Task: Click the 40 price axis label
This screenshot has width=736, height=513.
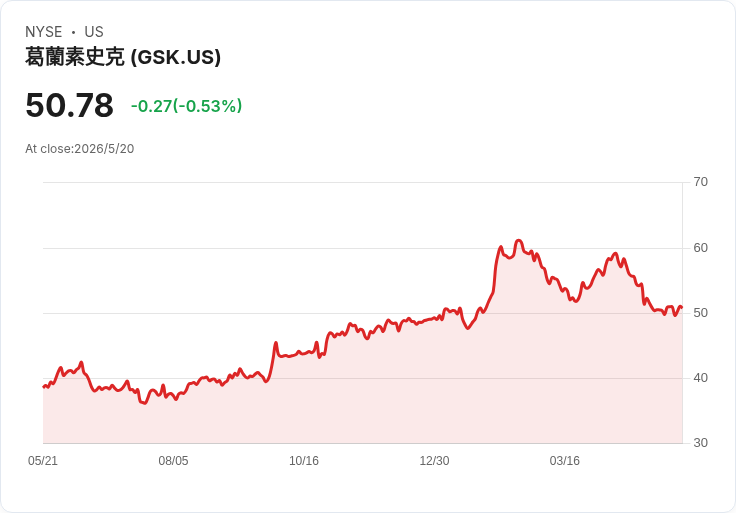Action: [700, 378]
